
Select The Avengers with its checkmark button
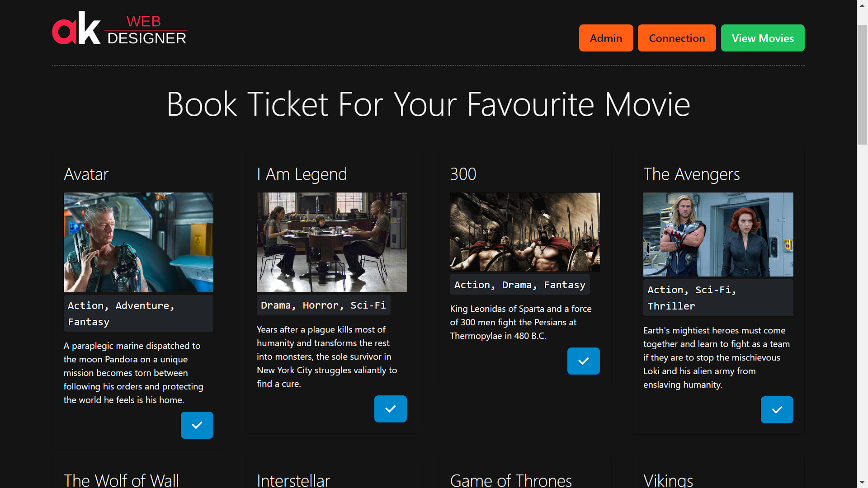pyautogui.click(x=777, y=410)
